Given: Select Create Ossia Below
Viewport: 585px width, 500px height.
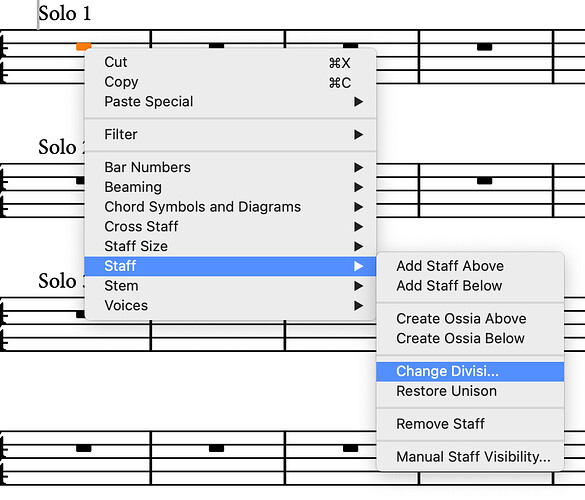Looking at the screenshot, I should coord(470,338).
